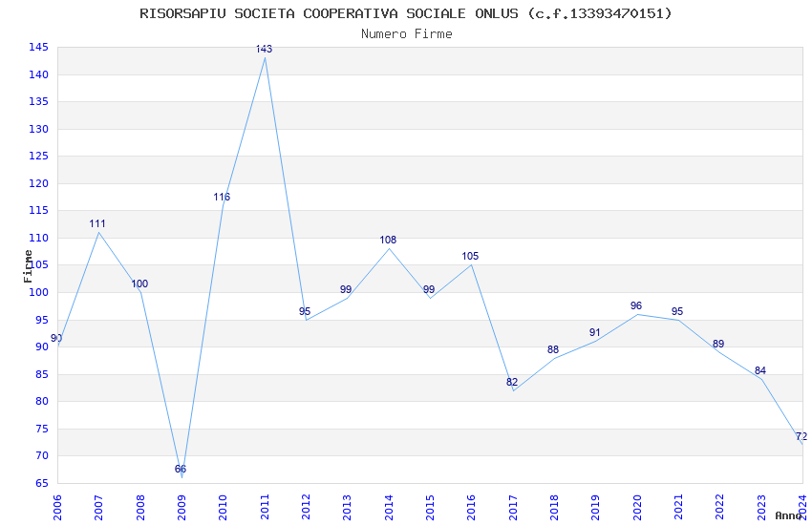Click the Anno x-axis title
The width and height of the screenshot is (812, 525).
pos(788,515)
